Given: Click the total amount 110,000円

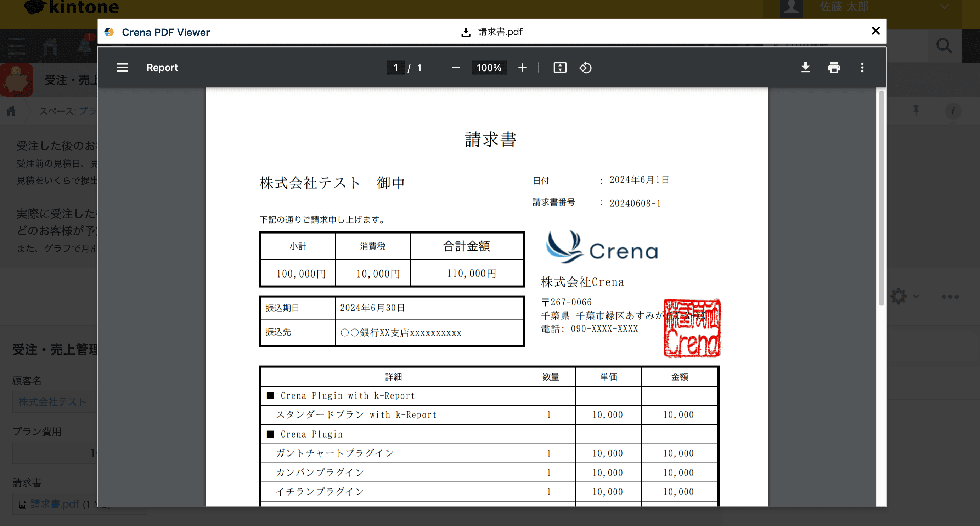Looking at the screenshot, I should pos(471,274).
